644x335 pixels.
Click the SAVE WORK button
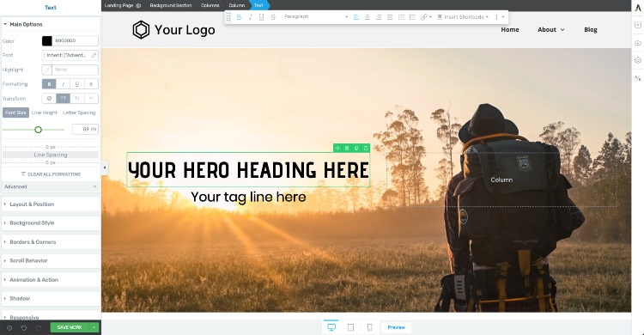pos(70,327)
